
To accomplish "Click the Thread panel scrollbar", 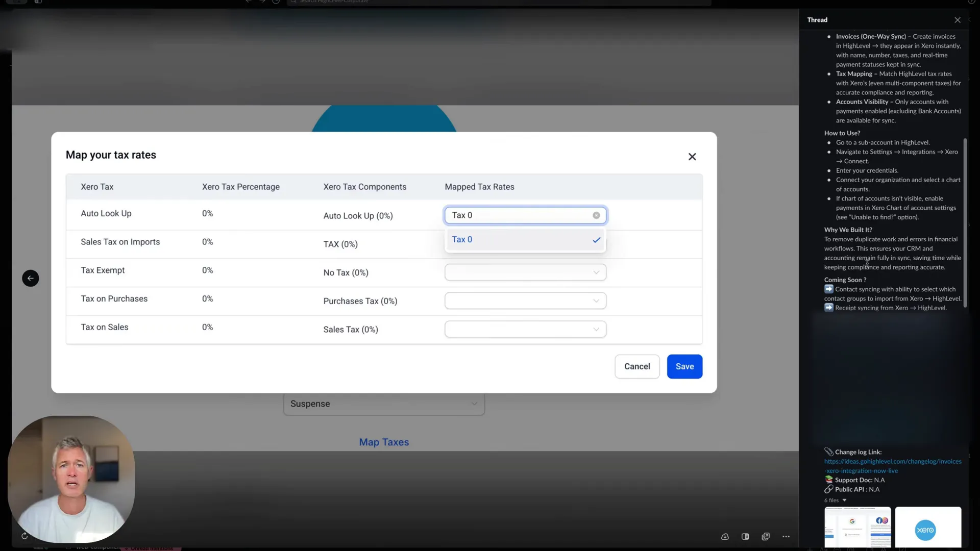I will (965, 222).
